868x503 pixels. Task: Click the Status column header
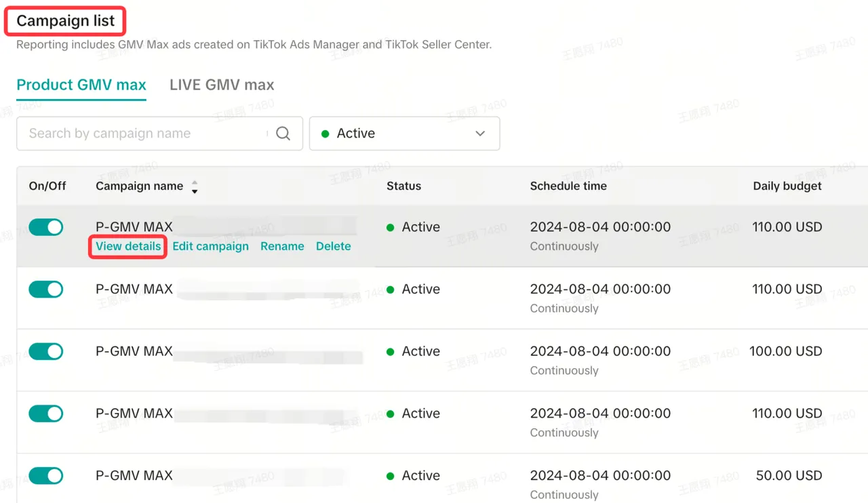[x=403, y=186]
